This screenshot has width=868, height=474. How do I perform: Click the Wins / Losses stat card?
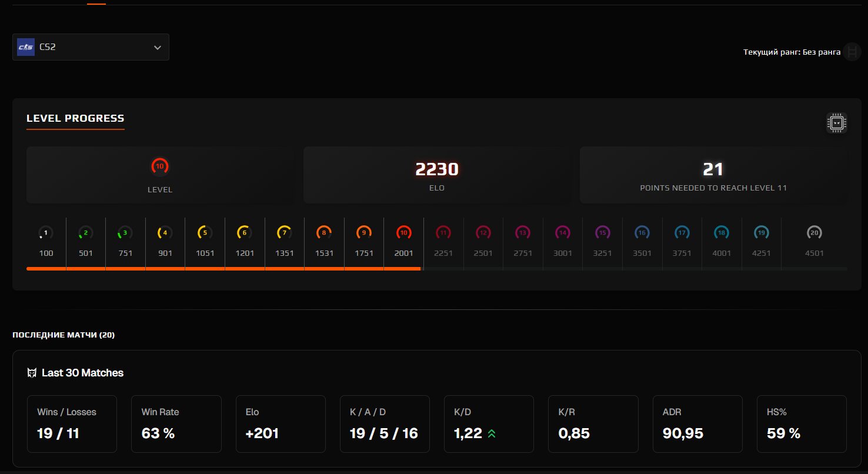point(72,424)
